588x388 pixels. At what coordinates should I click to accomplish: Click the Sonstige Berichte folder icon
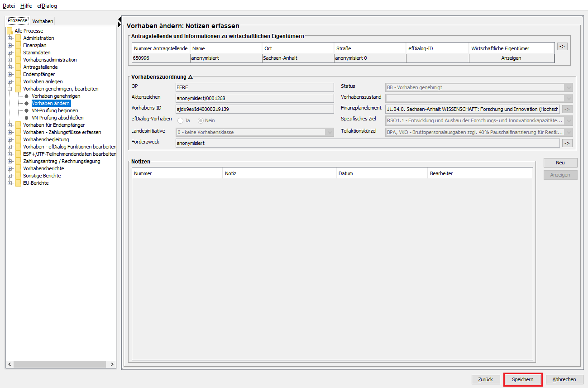point(18,176)
